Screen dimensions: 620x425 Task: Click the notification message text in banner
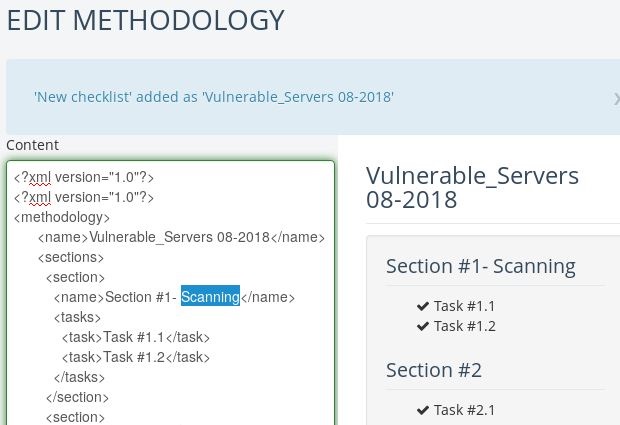(214, 97)
